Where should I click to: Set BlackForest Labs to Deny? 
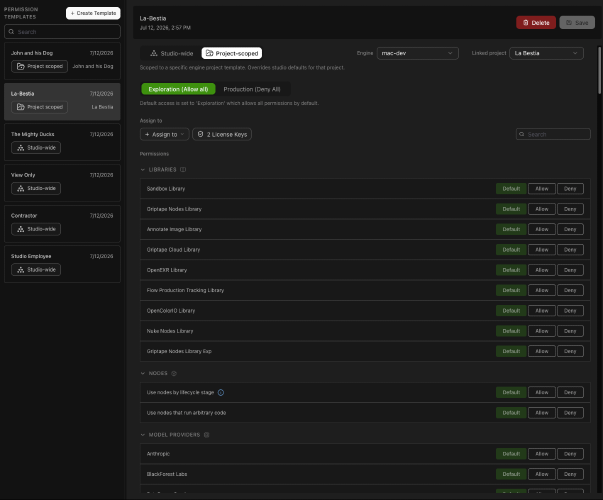[570, 474]
